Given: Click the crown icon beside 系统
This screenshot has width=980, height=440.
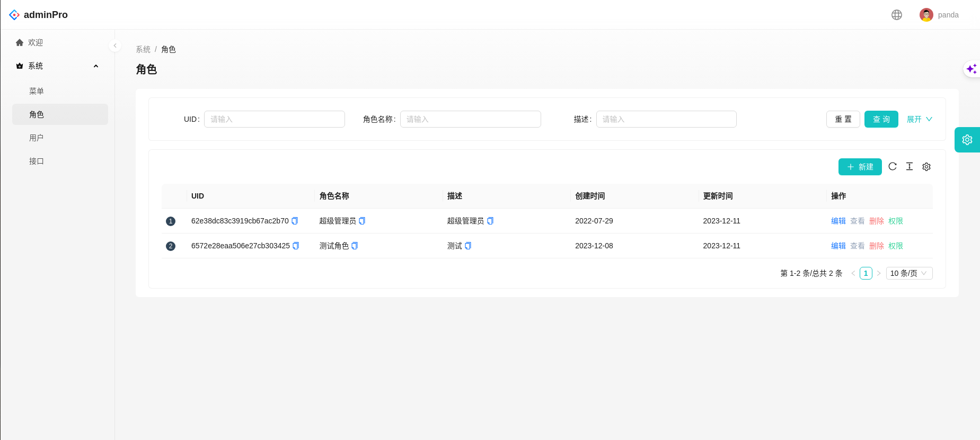Looking at the screenshot, I should click(20, 66).
